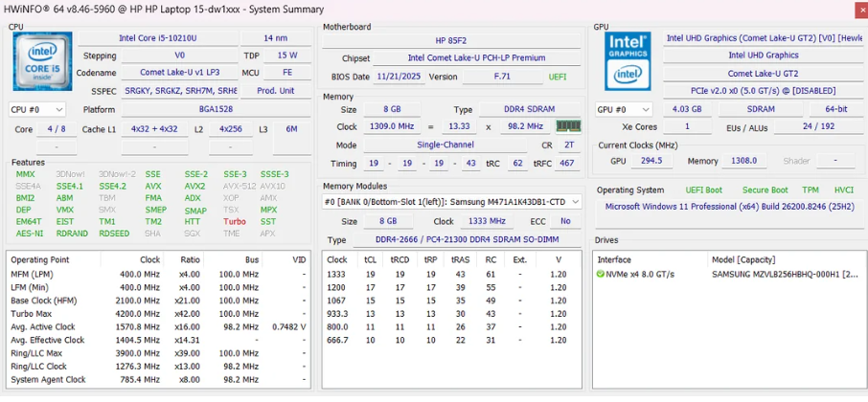
Task: Open the CPU #0 selector dropdown
Action: [37, 110]
